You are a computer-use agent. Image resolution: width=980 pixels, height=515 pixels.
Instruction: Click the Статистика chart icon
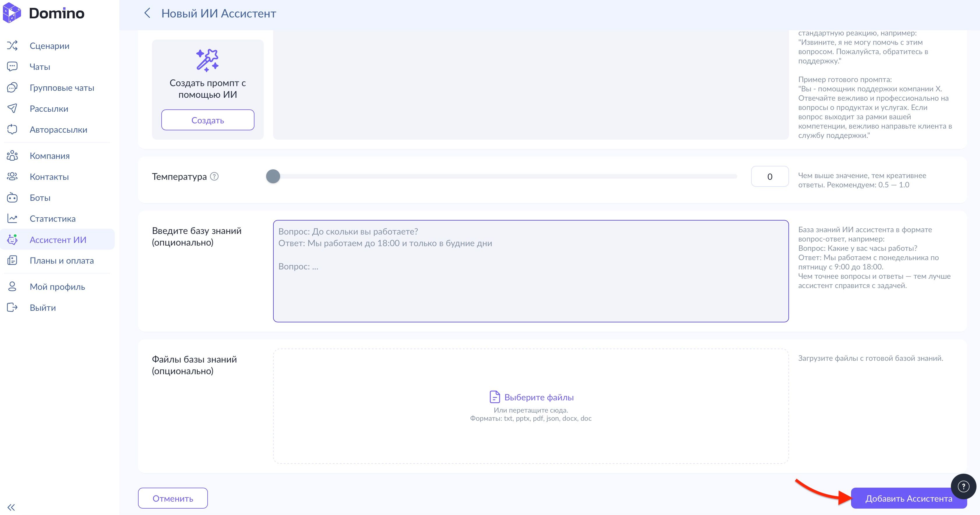pos(12,219)
